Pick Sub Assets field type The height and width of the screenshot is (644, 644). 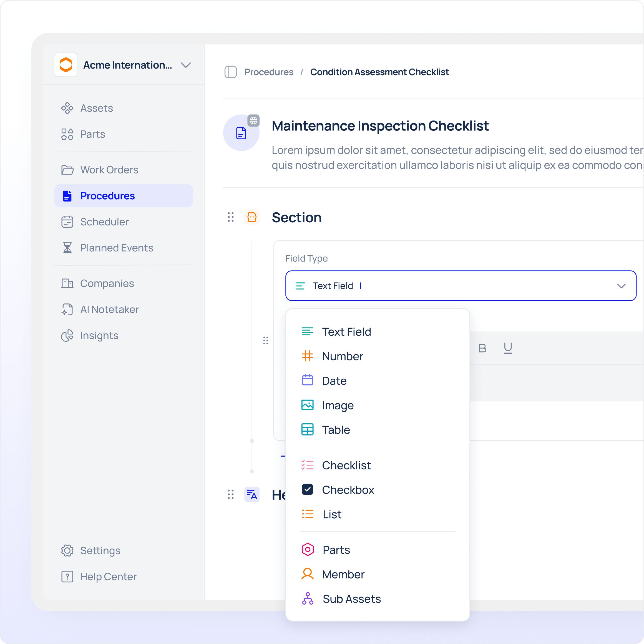[351, 599]
